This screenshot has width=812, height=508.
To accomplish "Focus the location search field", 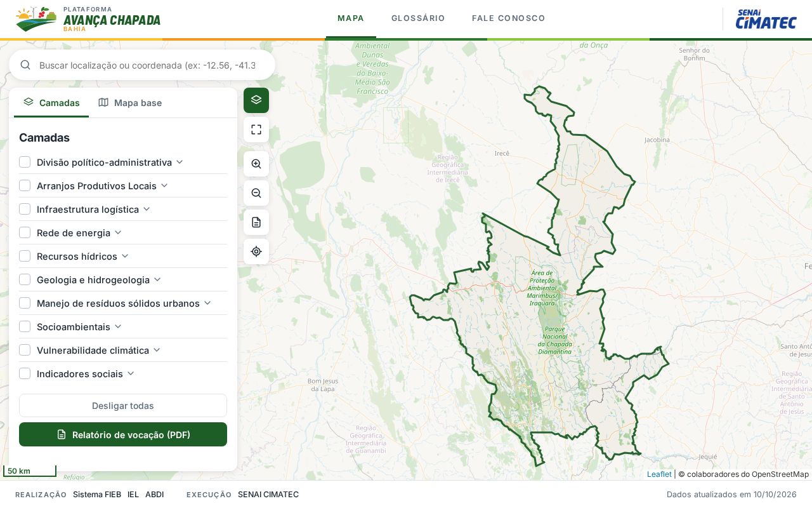I will point(148,65).
